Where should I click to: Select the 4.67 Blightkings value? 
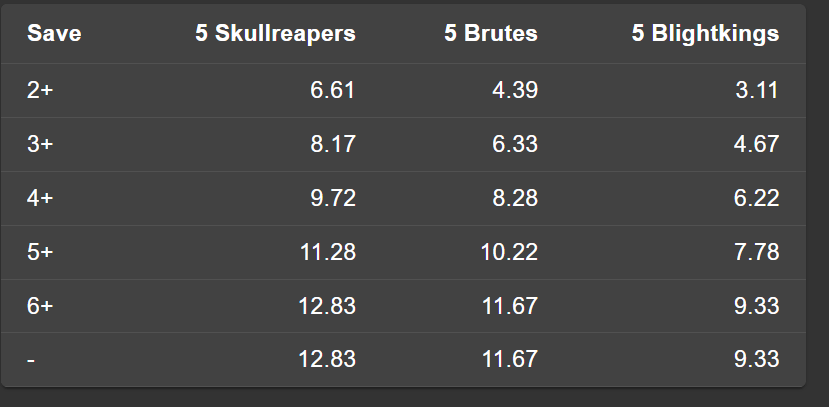tap(756, 145)
